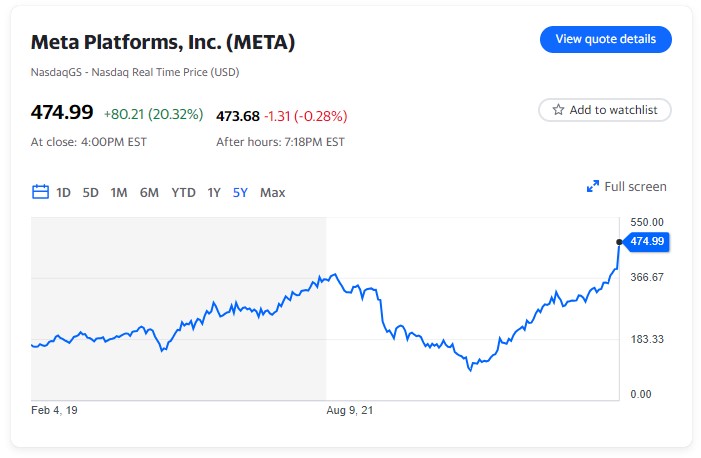Switch to the 1Y range
The width and height of the screenshot is (701, 458).
214,192
